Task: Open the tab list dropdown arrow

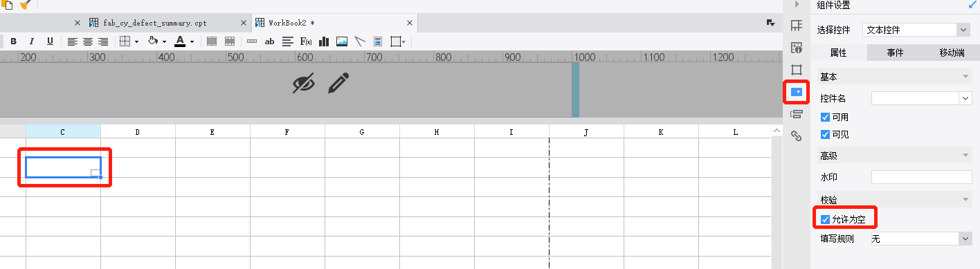Action: 770,22
